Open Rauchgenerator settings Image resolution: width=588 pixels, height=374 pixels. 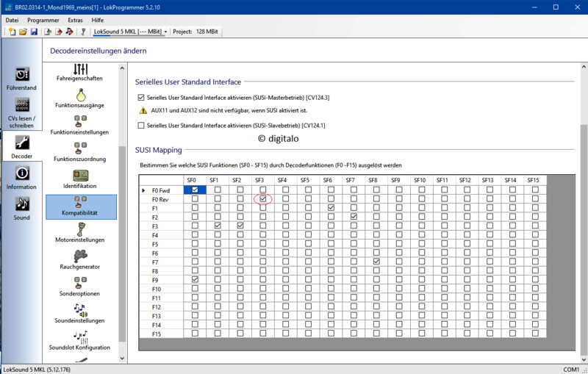(79, 259)
